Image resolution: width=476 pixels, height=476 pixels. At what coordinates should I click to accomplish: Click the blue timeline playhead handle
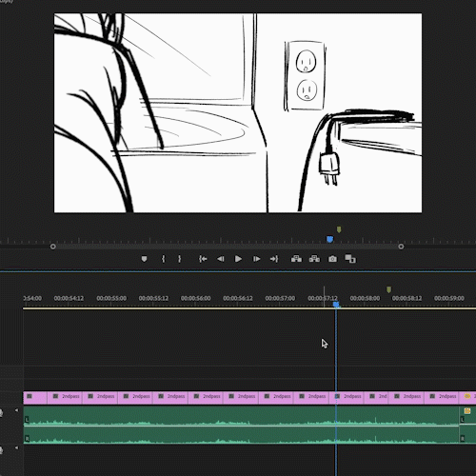336,305
